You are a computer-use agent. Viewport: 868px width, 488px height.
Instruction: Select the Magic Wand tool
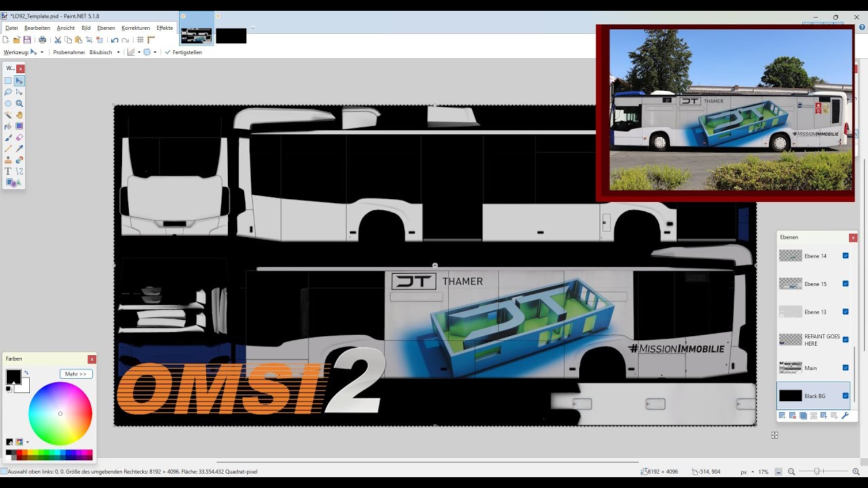coord(8,115)
